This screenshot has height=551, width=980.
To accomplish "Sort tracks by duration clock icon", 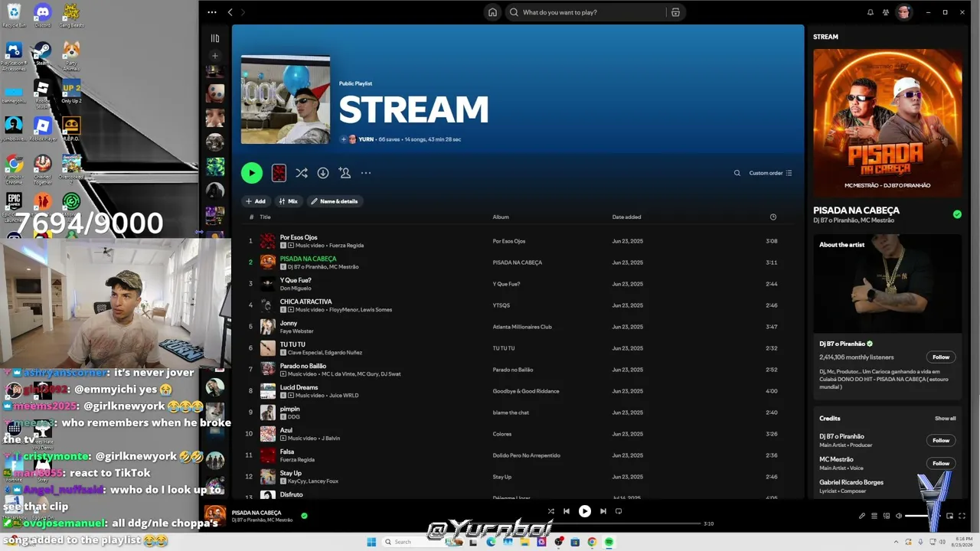I will coord(773,217).
